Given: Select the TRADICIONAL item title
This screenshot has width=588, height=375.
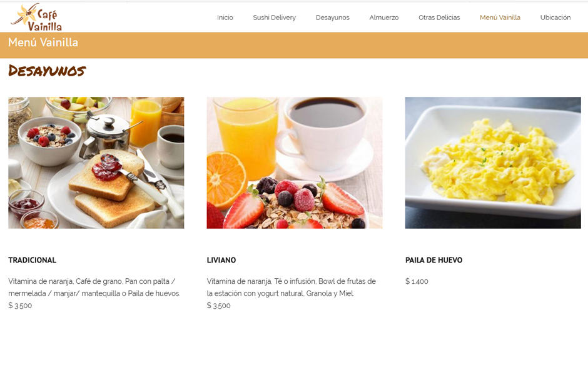Looking at the screenshot, I should pos(33,260).
